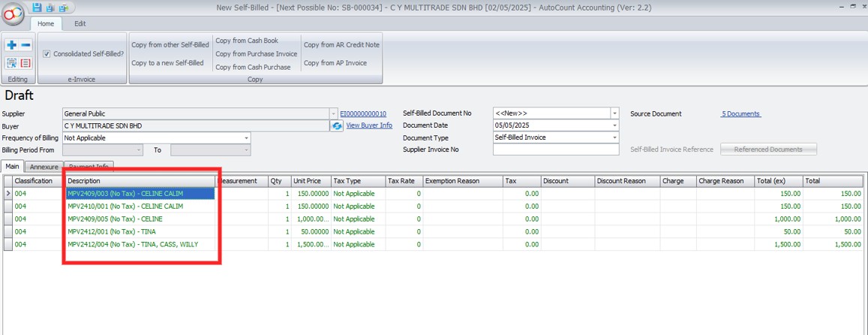Click the item search icon in Editing group
The width and height of the screenshot is (868, 335).
(x=12, y=63)
